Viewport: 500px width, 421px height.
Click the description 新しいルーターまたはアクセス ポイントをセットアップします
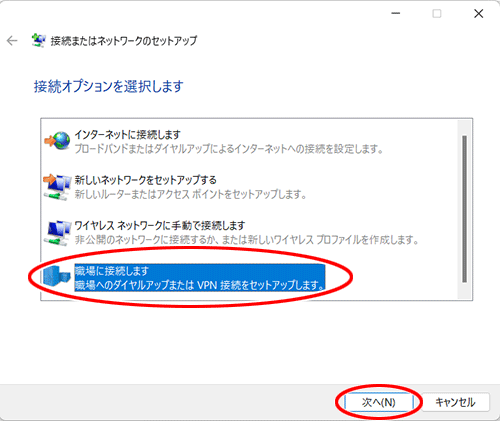pos(190,194)
